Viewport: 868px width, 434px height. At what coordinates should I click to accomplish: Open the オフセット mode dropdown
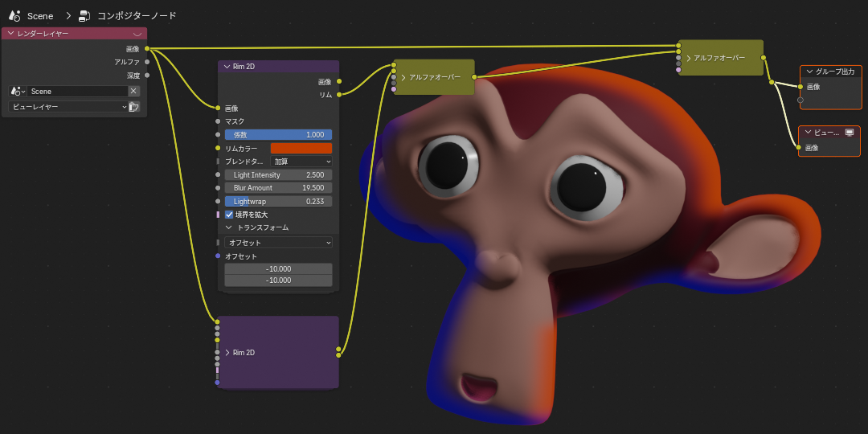278,243
